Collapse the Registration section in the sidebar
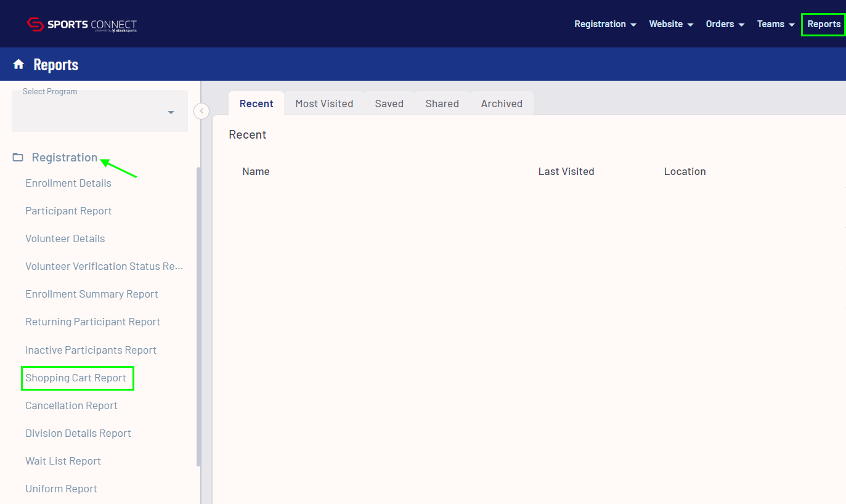 (x=65, y=158)
